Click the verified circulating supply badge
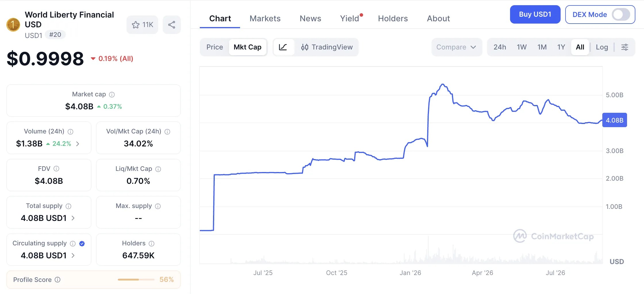Screen dimensions: 644x294 click(82, 244)
